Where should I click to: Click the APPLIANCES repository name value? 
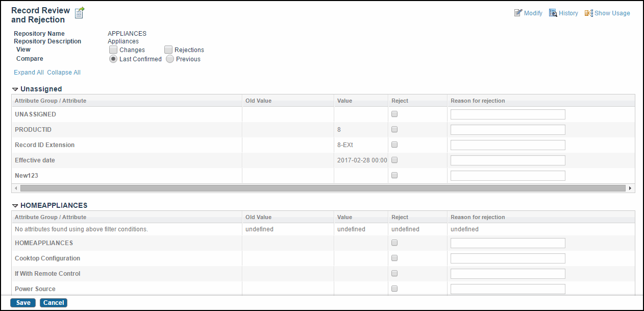tap(127, 34)
